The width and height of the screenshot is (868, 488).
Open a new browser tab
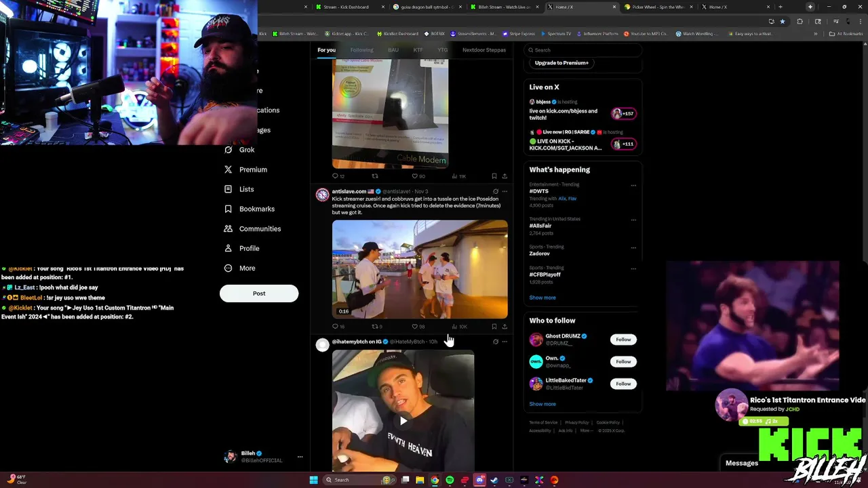click(781, 7)
